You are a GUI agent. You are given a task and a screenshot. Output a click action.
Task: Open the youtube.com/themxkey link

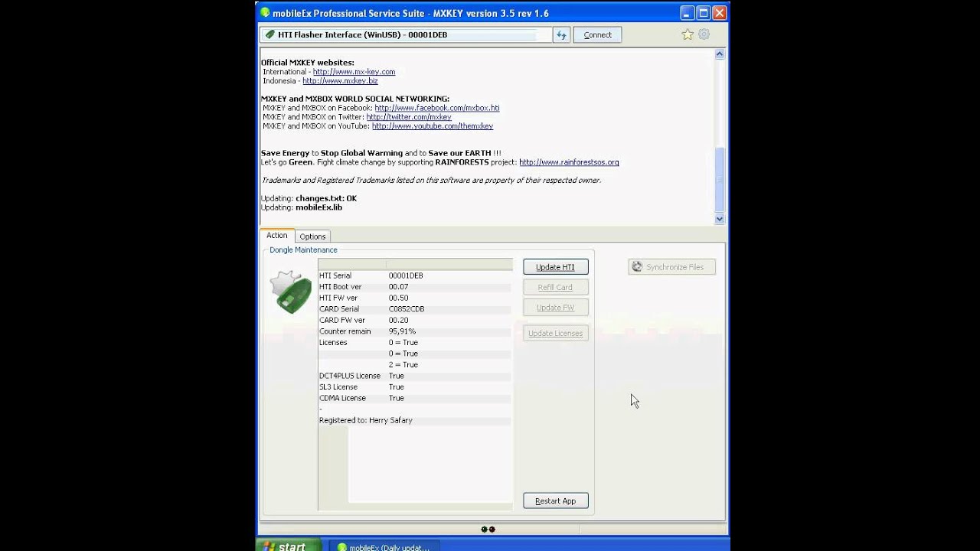(x=432, y=126)
